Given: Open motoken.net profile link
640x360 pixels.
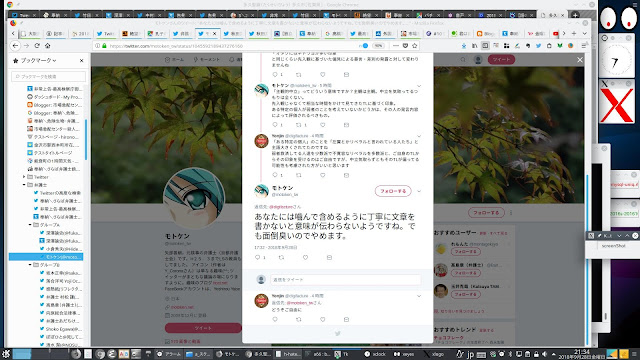Looking at the screenshot, I should [182, 307].
